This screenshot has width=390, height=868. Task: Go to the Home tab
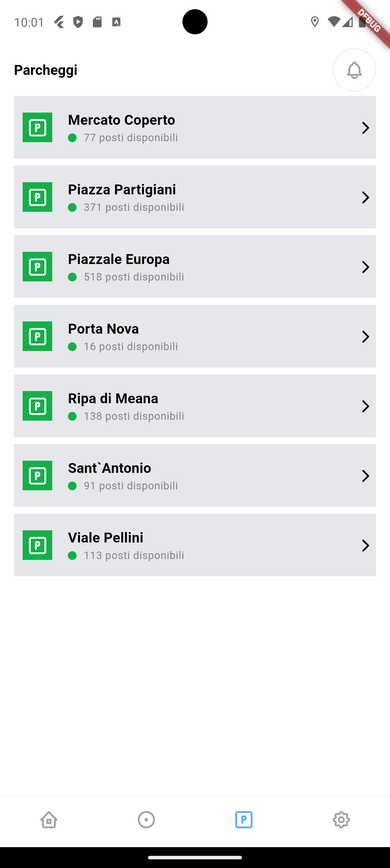click(49, 820)
